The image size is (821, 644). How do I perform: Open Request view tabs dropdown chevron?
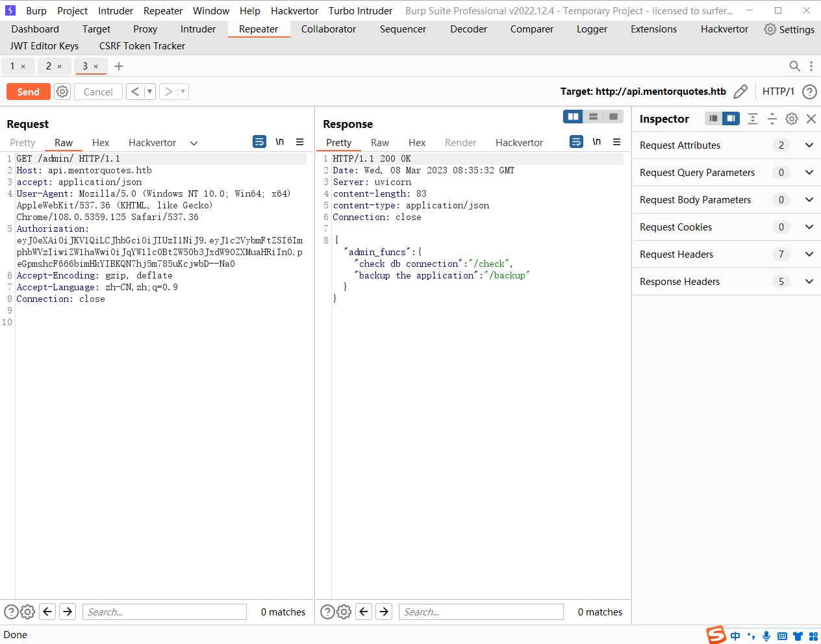(x=194, y=143)
